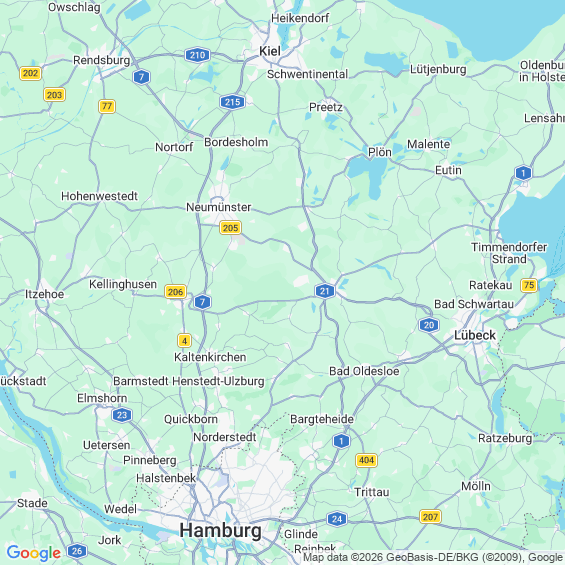Select the Neumünster town label

218,207
